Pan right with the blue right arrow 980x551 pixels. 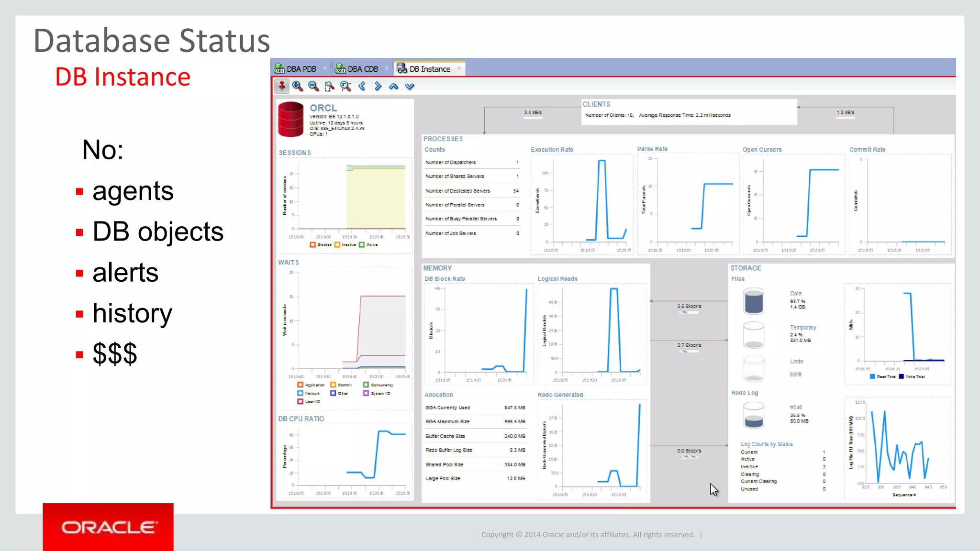(378, 86)
